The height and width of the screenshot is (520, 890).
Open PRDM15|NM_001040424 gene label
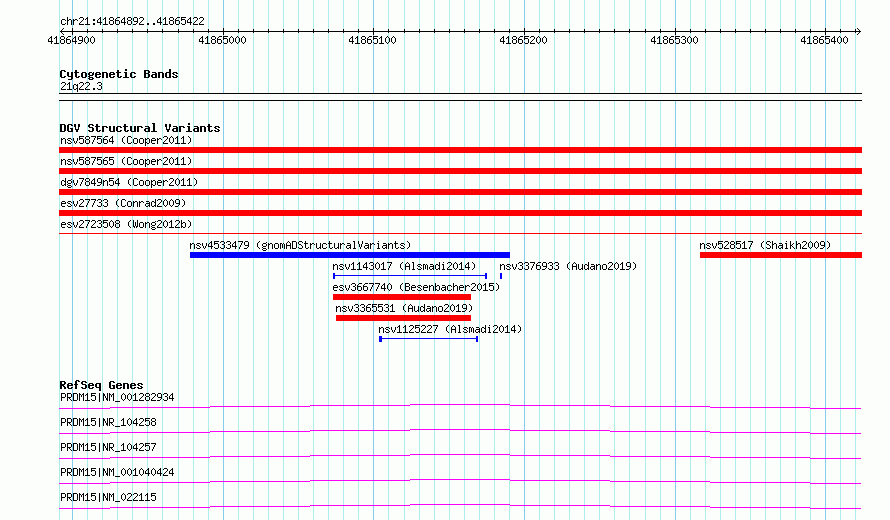[117, 472]
